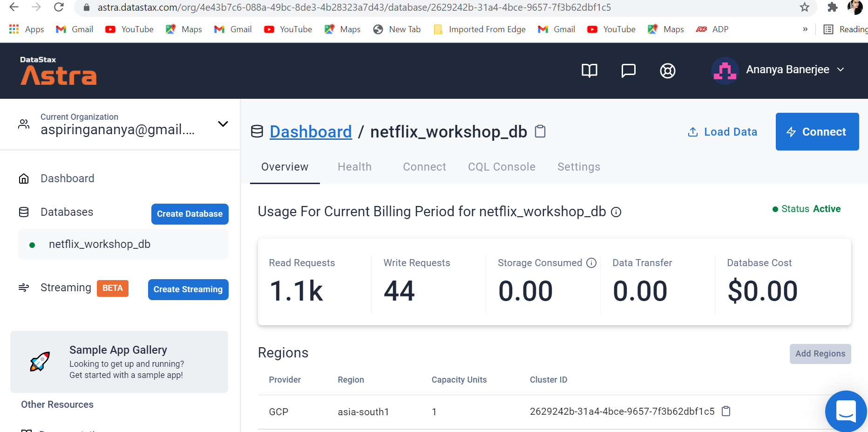Select netflix_workshop_db in the sidebar
Viewport: 868px width, 432px height.
(x=99, y=244)
